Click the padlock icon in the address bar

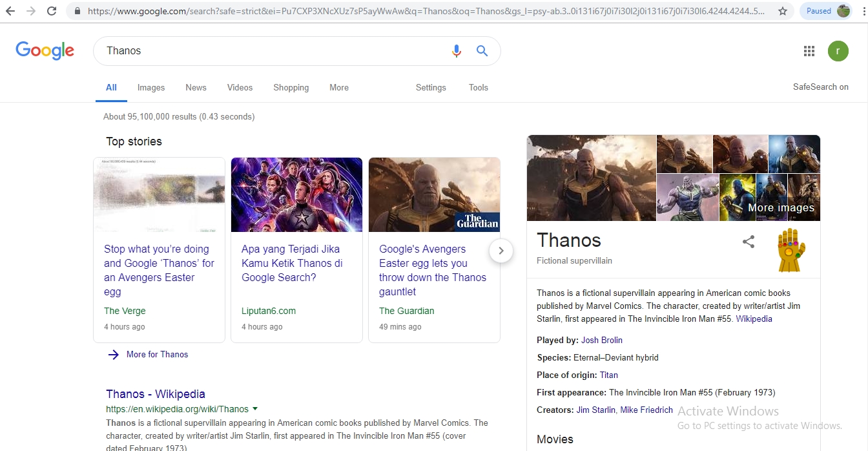click(x=77, y=11)
